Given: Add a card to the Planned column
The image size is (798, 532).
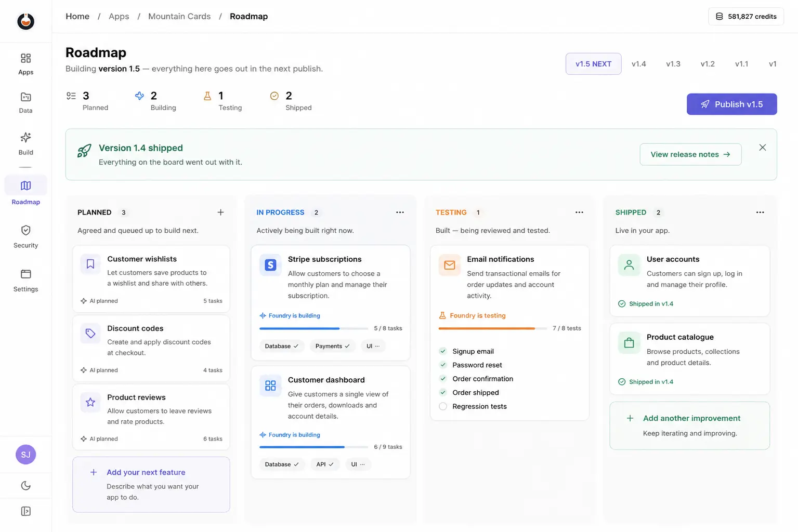Looking at the screenshot, I should click(x=220, y=212).
